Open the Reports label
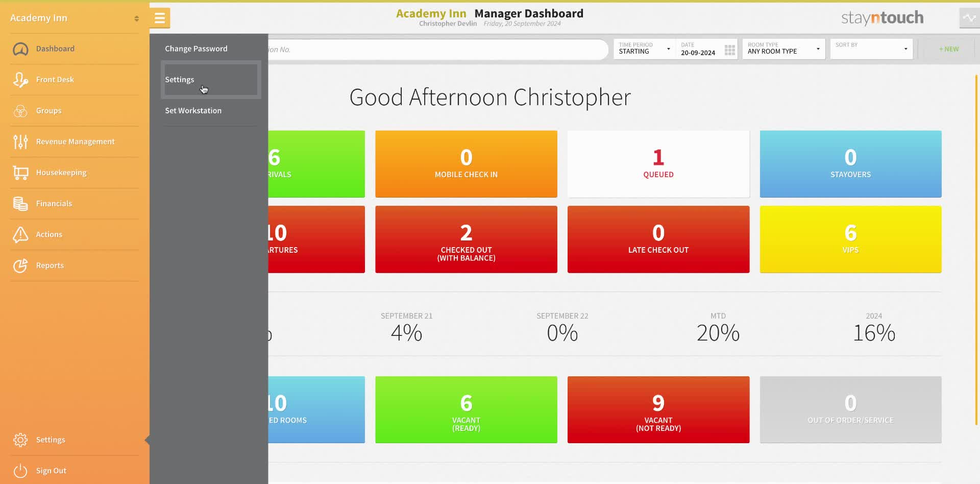This screenshot has width=980, height=484. 50,265
